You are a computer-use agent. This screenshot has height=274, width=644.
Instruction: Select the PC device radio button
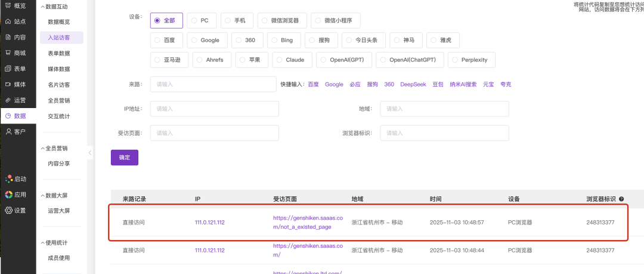point(194,20)
